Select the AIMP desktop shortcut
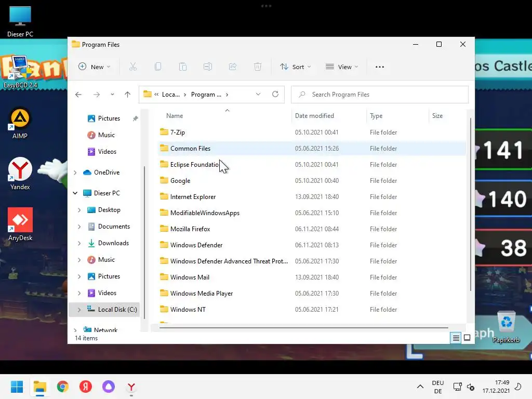532x399 pixels. click(20, 124)
